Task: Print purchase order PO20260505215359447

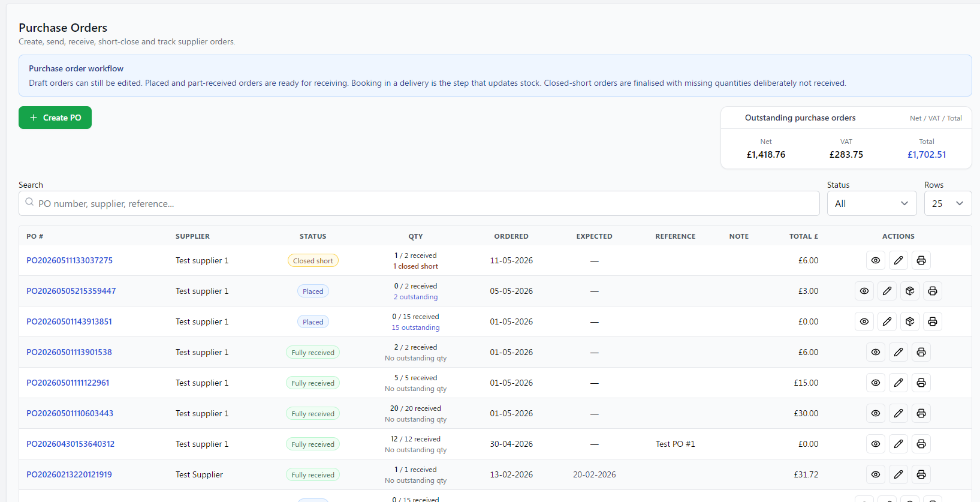Action: [x=933, y=291]
